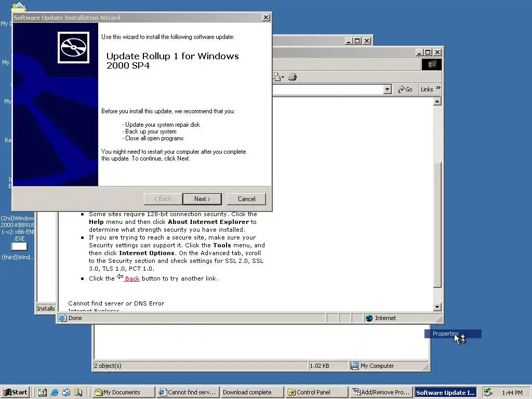Switch to the Control Panel taskbar button
The image size is (532, 399).
coord(316,392)
